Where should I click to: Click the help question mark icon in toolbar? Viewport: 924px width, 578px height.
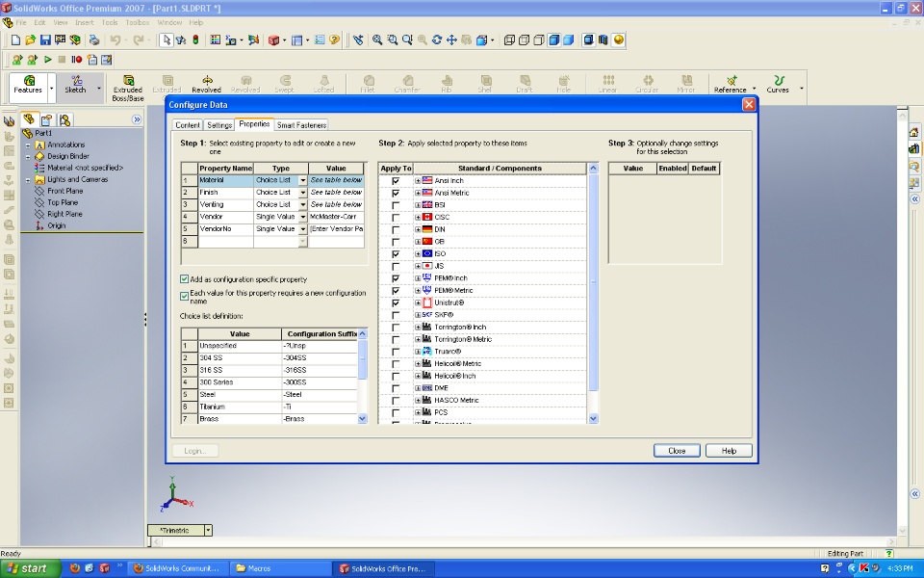pyautogui.click(x=335, y=40)
